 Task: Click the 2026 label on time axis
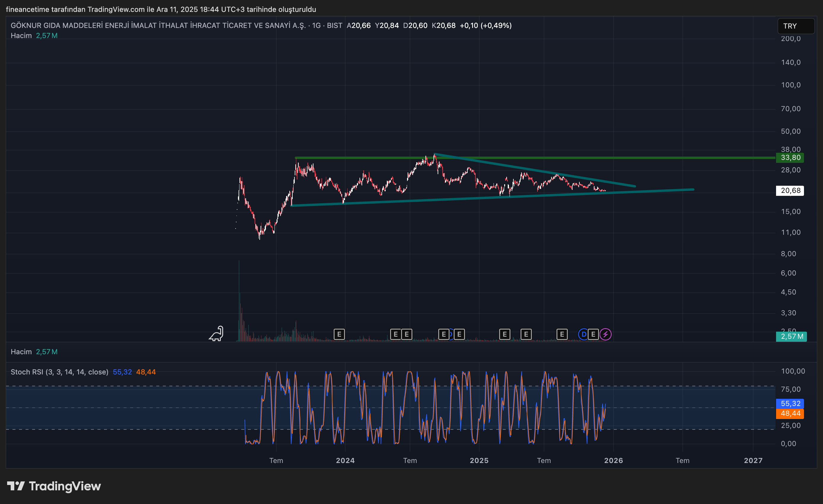click(613, 461)
